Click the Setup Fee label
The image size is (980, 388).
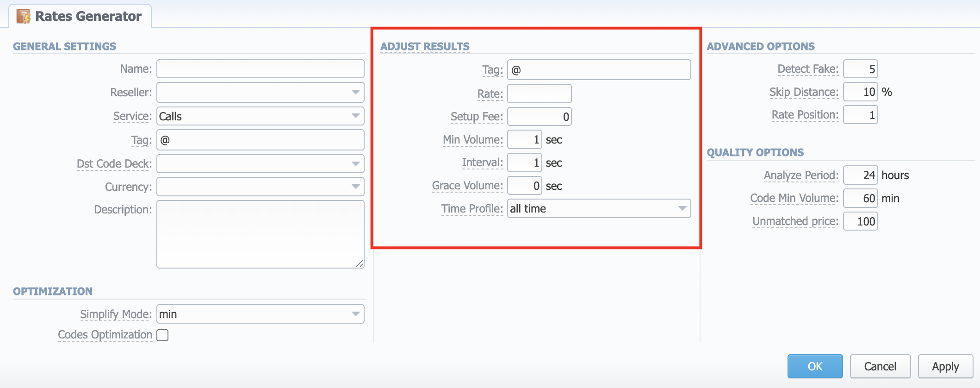point(477,117)
